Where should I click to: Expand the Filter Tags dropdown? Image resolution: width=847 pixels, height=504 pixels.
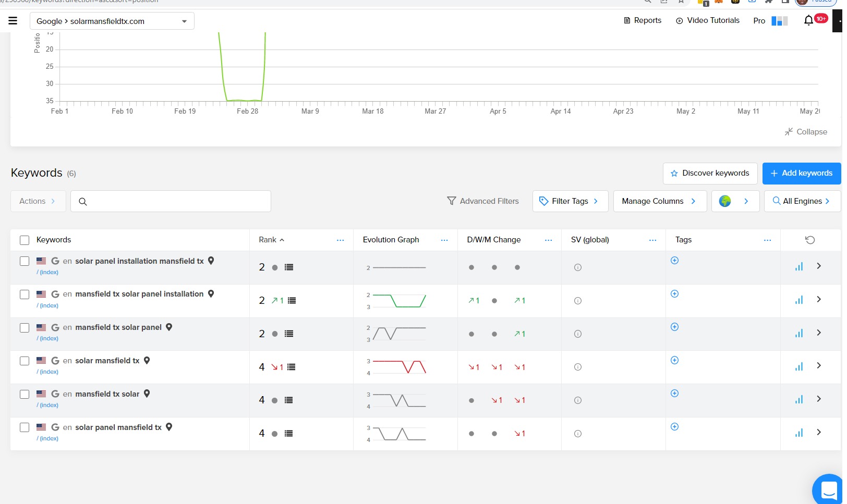pyautogui.click(x=570, y=201)
